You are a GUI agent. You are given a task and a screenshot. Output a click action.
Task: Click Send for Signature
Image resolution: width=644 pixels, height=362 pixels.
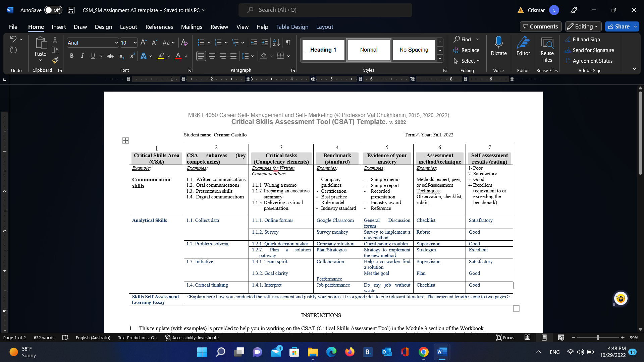point(592,50)
